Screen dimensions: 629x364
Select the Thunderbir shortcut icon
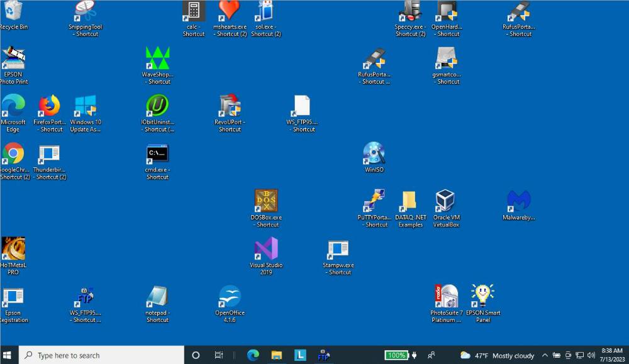point(49,161)
